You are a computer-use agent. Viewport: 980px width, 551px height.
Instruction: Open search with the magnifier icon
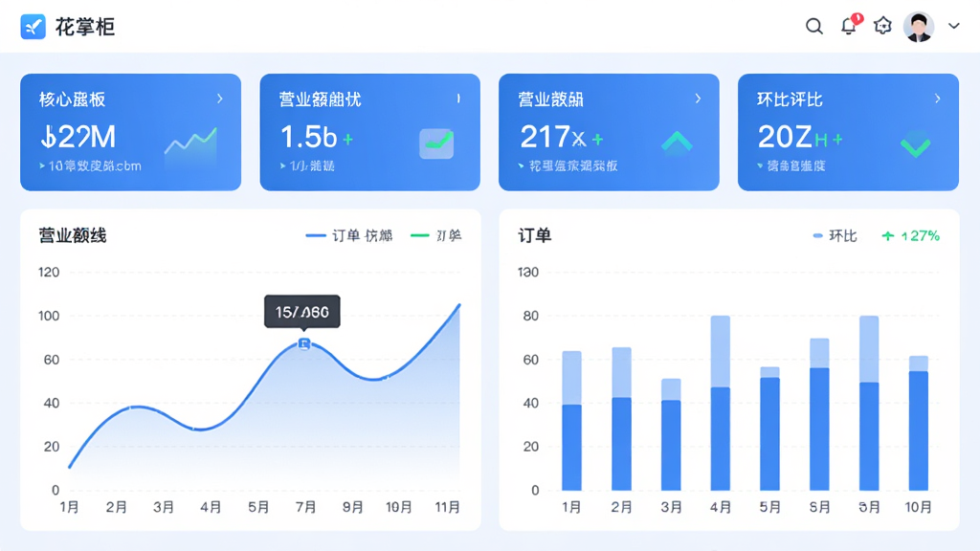(813, 26)
